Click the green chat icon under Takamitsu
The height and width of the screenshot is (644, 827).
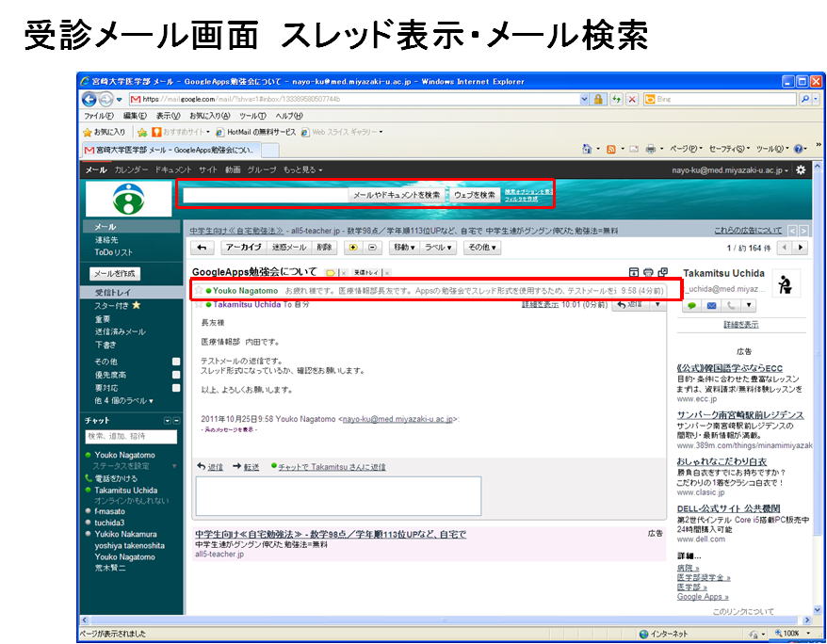[x=691, y=305]
